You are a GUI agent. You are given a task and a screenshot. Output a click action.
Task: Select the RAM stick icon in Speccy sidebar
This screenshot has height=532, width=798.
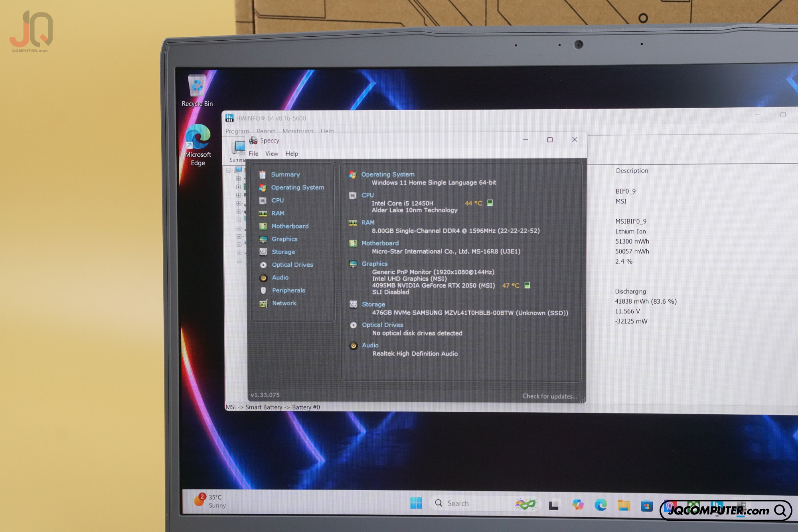(x=263, y=214)
